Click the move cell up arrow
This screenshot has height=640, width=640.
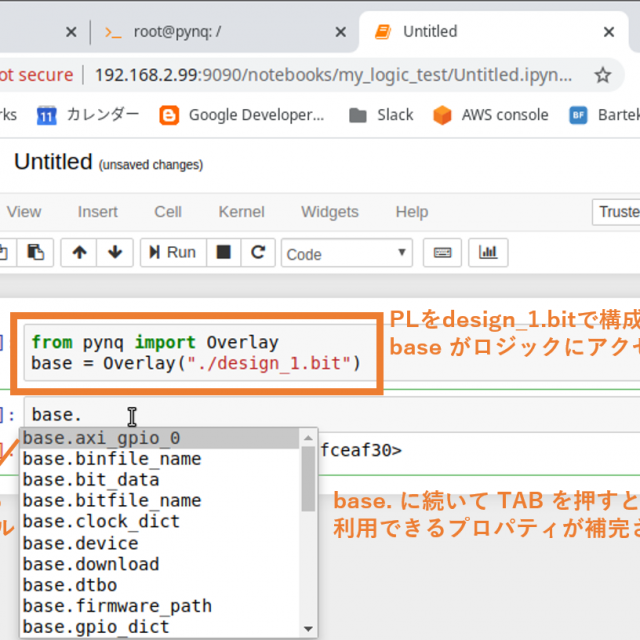[x=79, y=253]
